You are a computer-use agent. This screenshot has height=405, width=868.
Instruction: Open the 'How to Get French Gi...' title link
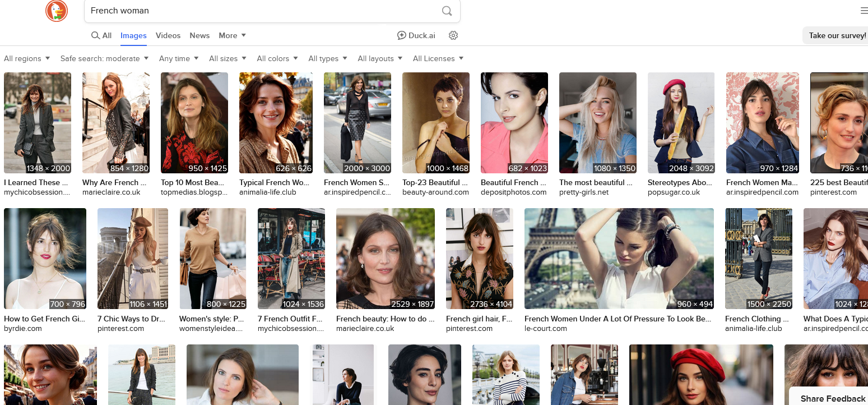[45, 319]
